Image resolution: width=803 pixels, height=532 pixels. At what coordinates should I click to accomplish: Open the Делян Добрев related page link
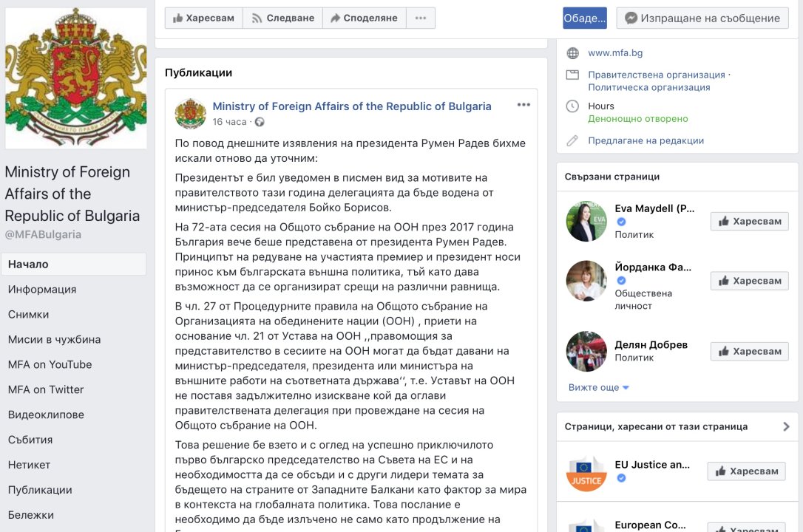[x=651, y=345]
